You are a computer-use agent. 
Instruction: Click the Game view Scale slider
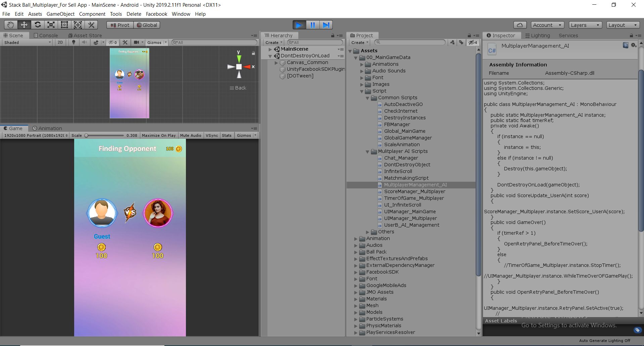click(105, 135)
